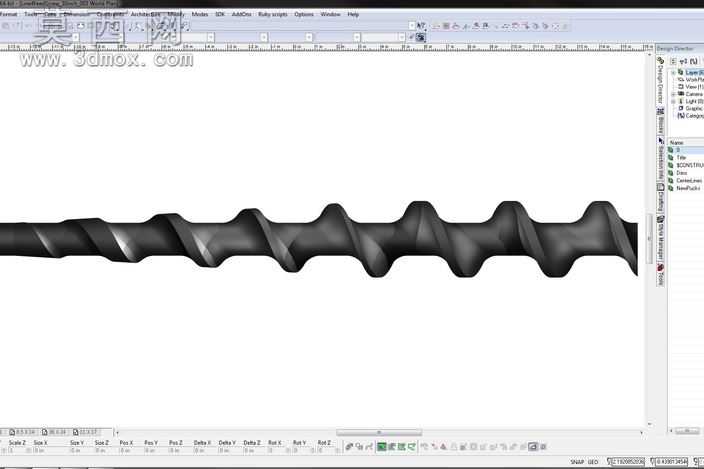704x469 pixels.
Task: Open the Style Manager side tab
Action: (x=660, y=238)
